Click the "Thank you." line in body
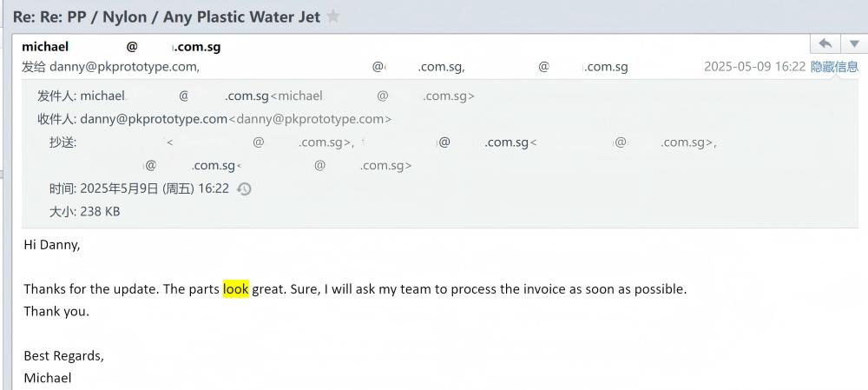Image resolution: width=868 pixels, height=390 pixels. click(56, 311)
